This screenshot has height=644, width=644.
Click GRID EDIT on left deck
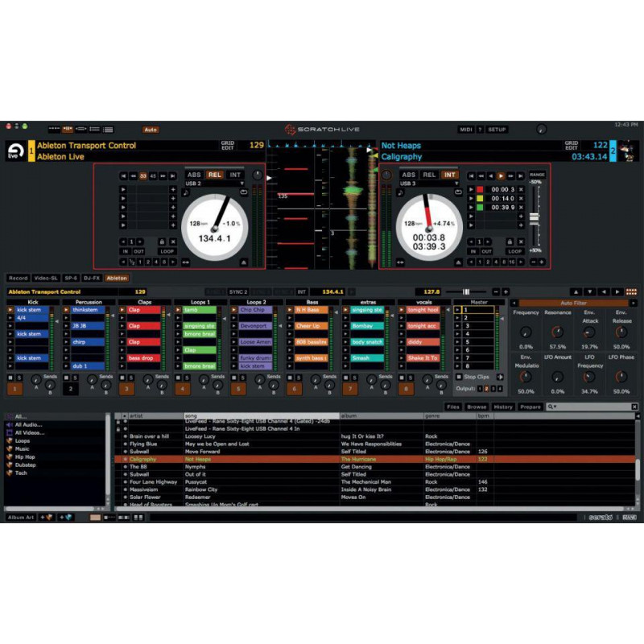228,146
